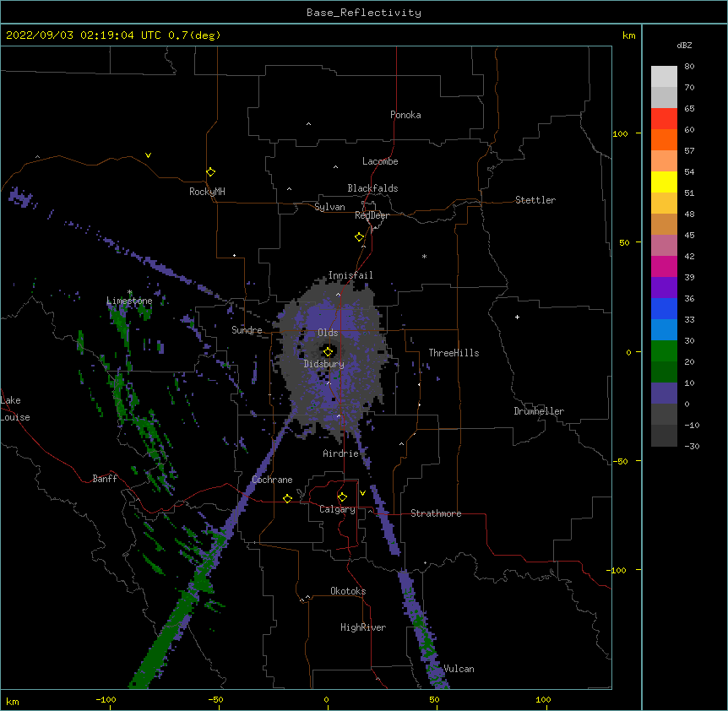Select the yellow diamond marker below Cochrane
728x711 pixels.
[287, 498]
